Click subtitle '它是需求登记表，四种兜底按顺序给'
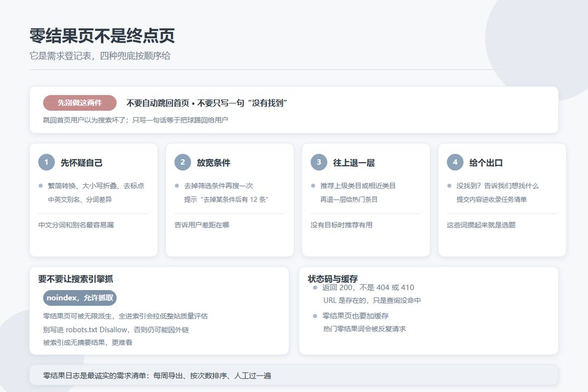This screenshot has width=588, height=392. click(100, 56)
